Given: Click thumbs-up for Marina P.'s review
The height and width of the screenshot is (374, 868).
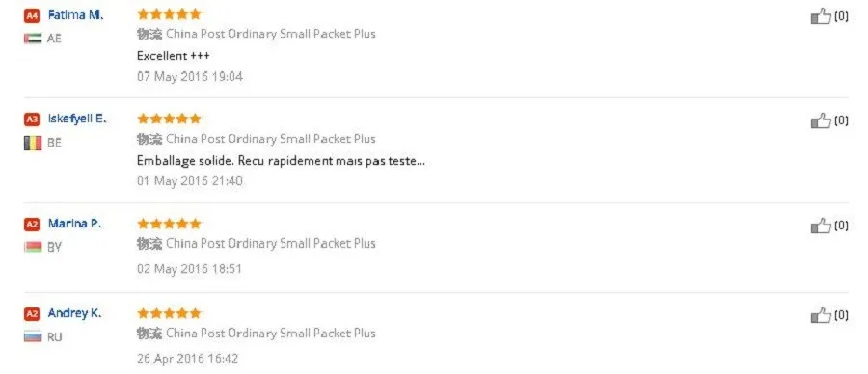Looking at the screenshot, I should [x=821, y=226].
